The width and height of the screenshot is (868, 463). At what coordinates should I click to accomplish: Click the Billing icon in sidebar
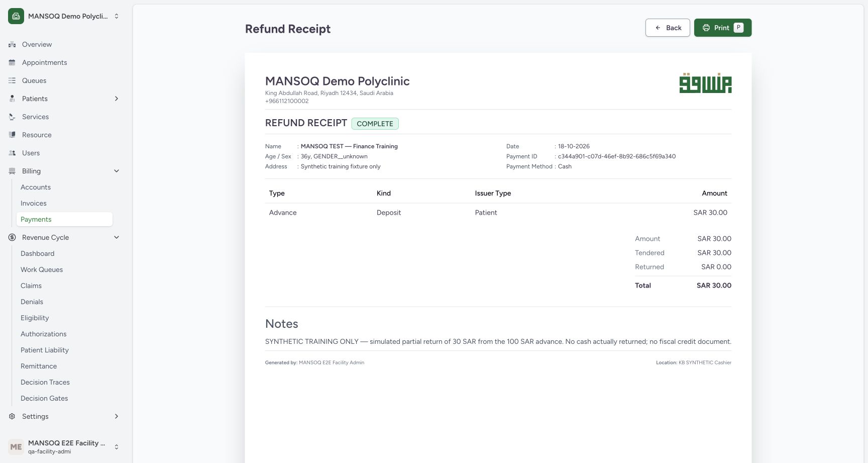tap(12, 171)
